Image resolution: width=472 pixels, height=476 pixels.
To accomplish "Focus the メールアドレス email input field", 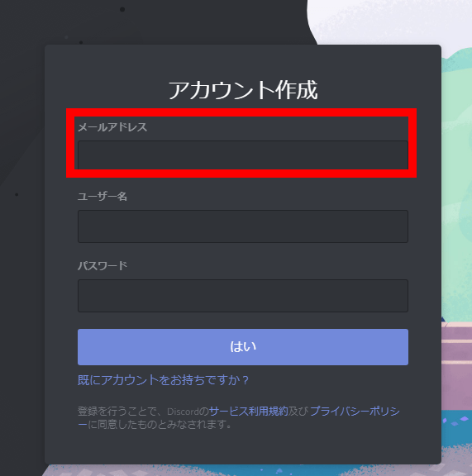I will (x=243, y=155).
